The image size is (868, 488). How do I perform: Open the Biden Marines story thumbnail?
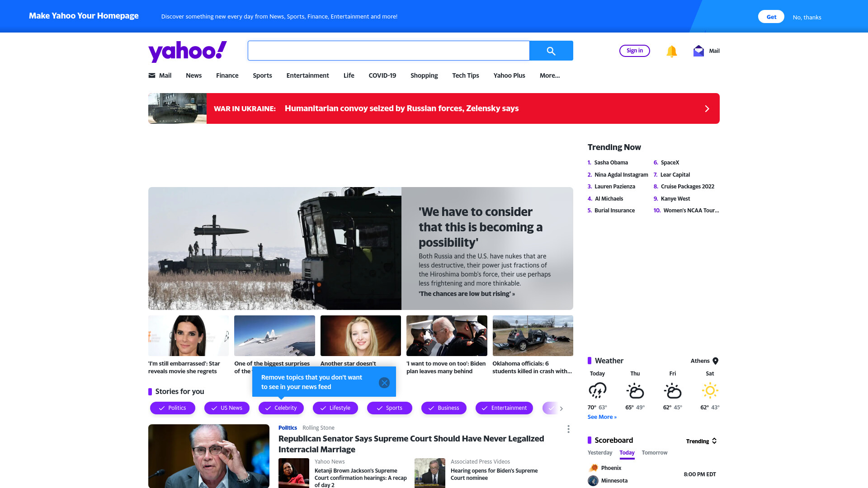[x=447, y=336]
